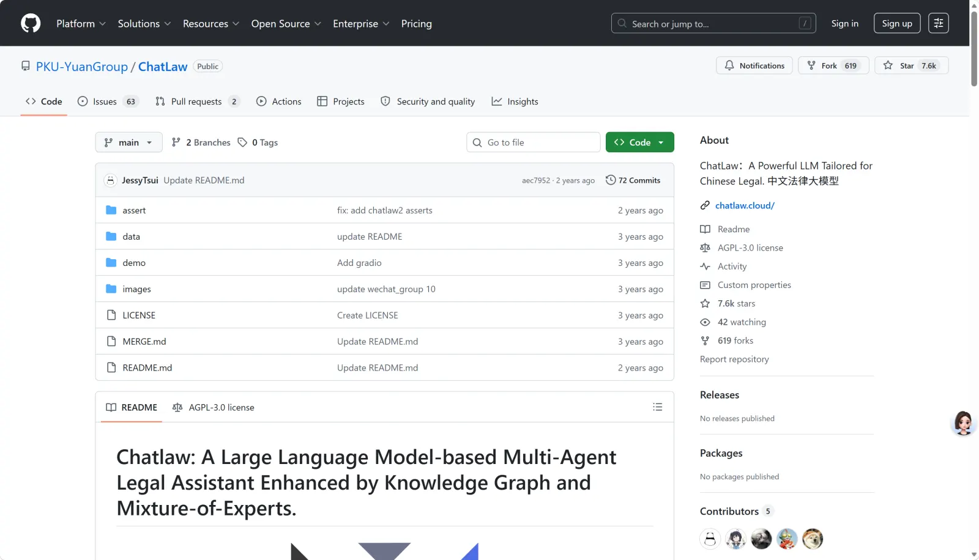Open the chatlaw.cloud/ website link
979x560 pixels.
click(x=745, y=205)
